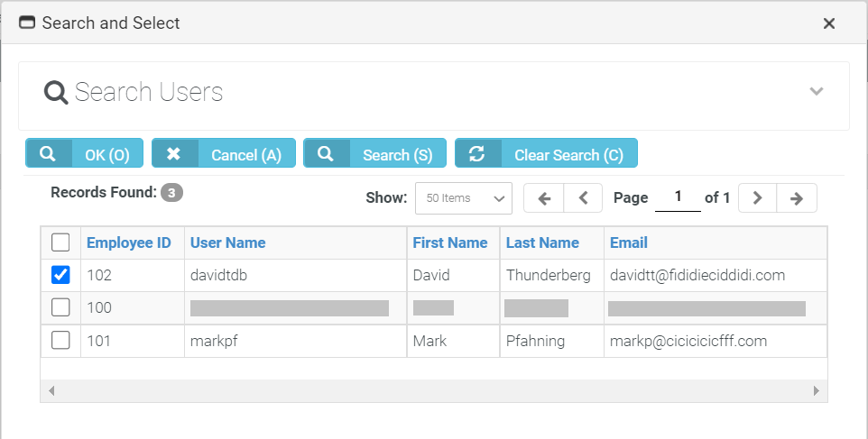Go to previous page chevron
Image resolution: width=868 pixels, height=439 pixels.
click(583, 198)
